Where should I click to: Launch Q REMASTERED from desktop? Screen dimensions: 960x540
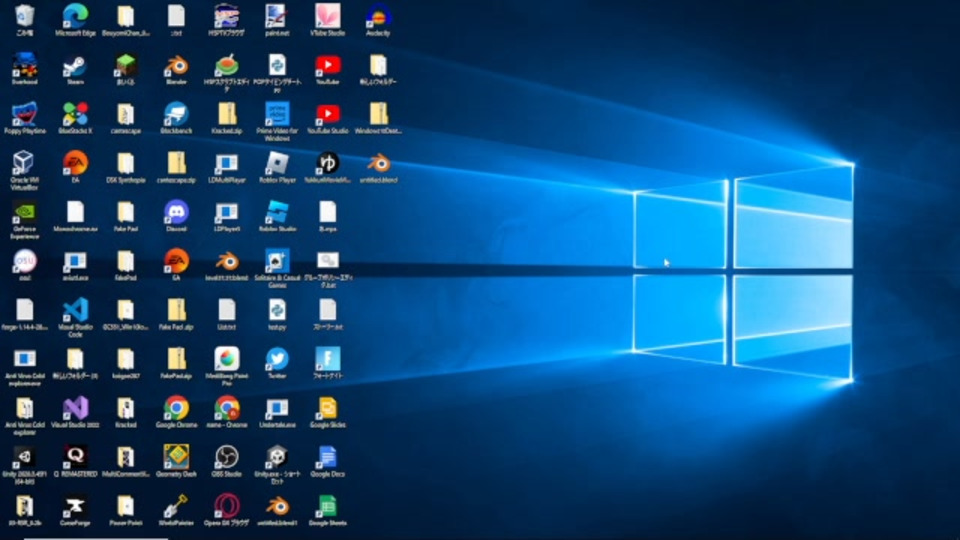point(75,457)
